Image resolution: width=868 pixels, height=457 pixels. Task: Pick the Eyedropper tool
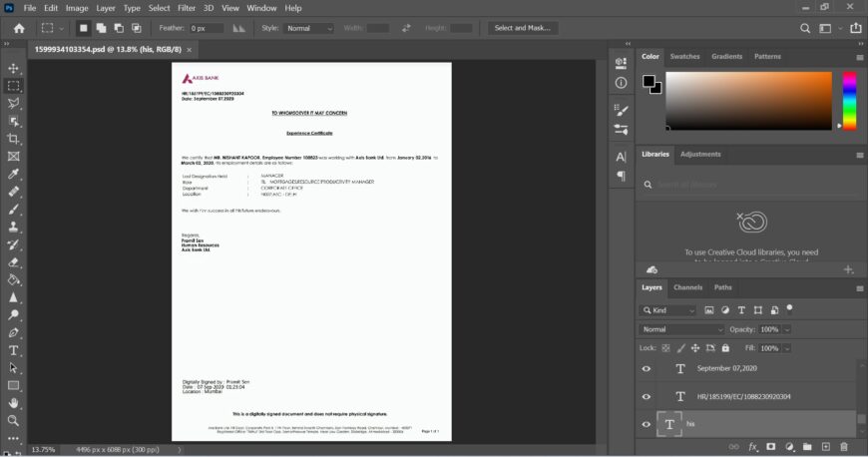click(14, 174)
